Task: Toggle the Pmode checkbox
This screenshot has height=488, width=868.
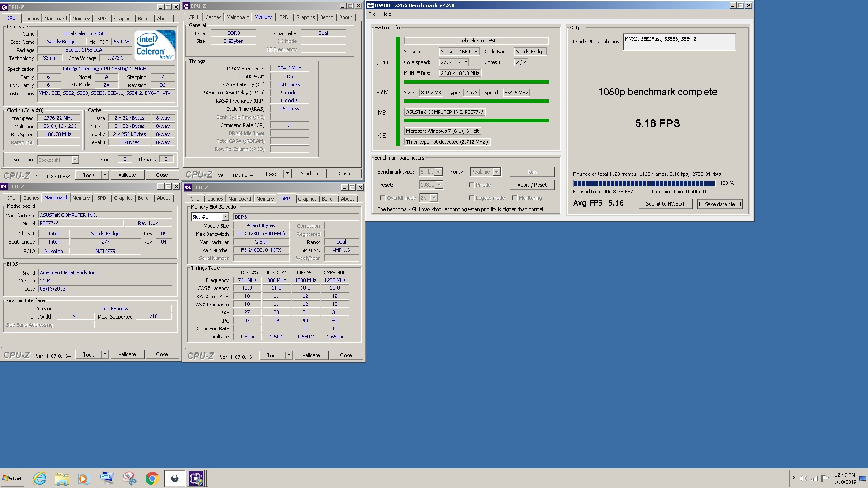Action: [x=472, y=185]
